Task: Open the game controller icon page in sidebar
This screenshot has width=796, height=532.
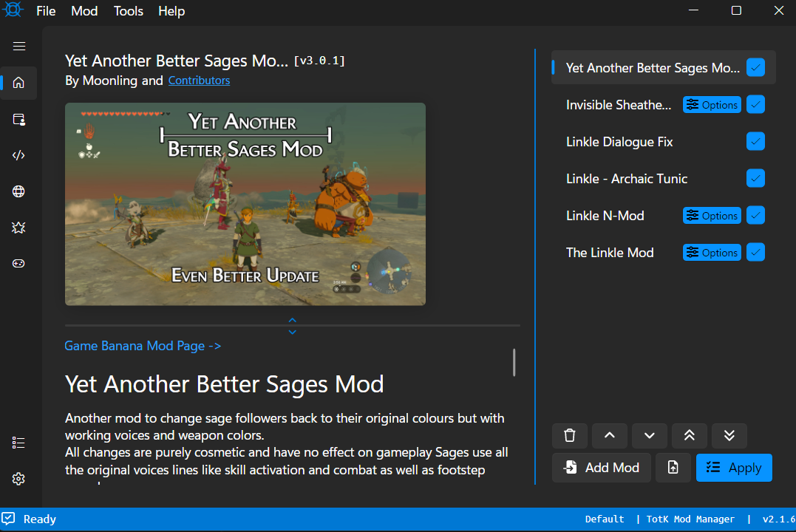Action: (x=18, y=264)
